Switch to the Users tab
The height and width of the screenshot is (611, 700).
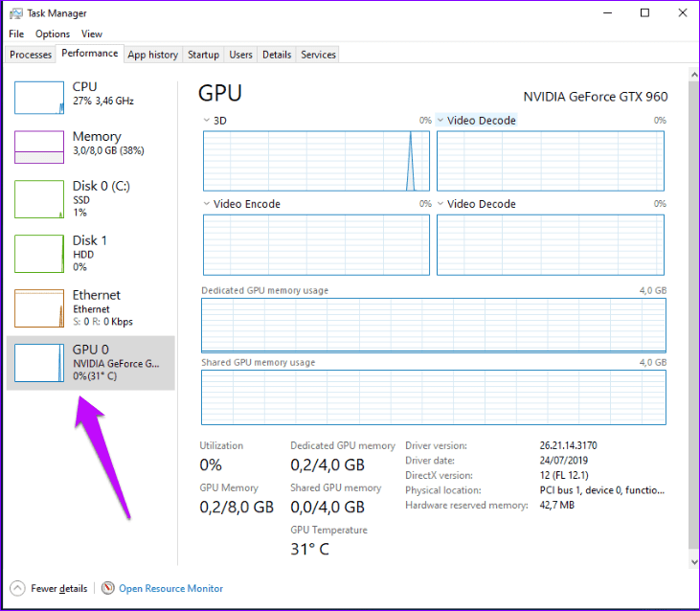pos(240,55)
